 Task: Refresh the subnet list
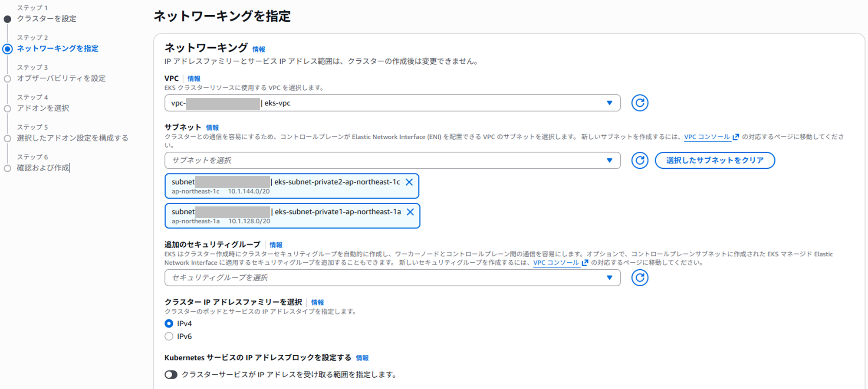[639, 160]
